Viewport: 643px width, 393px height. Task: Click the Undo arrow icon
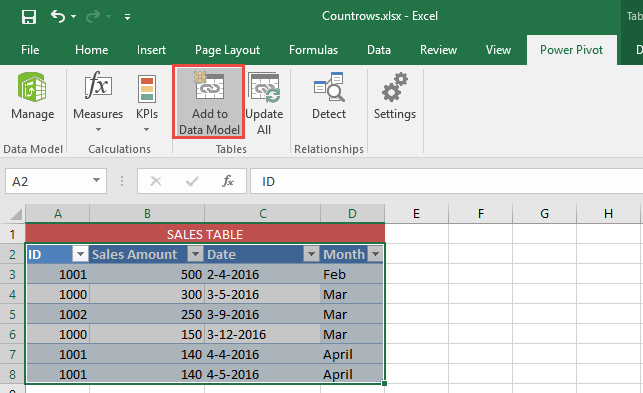[x=58, y=16]
